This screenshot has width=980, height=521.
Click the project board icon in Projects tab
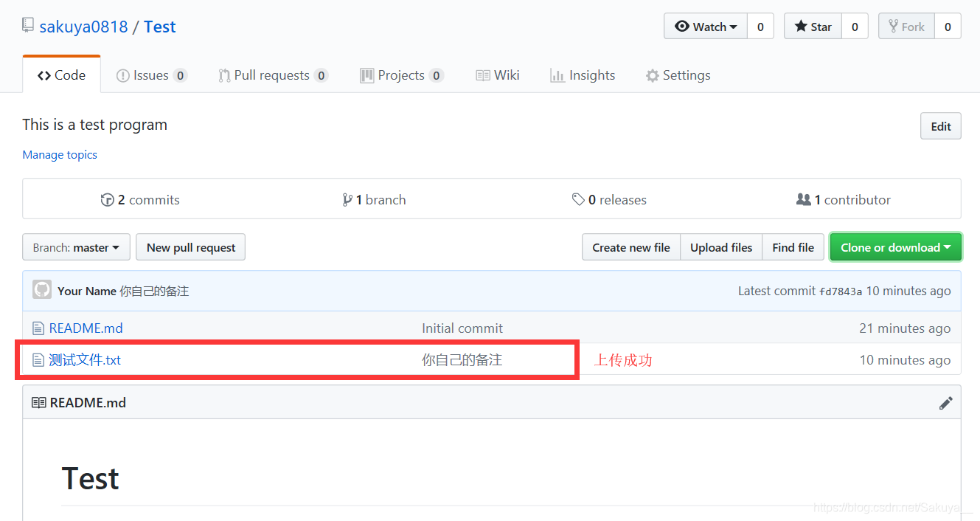pyautogui.click(x=366, y=75)
